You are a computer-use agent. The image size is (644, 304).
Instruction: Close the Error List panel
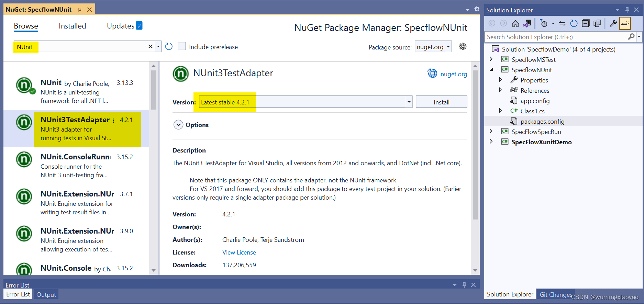click(x=473, y=285)
